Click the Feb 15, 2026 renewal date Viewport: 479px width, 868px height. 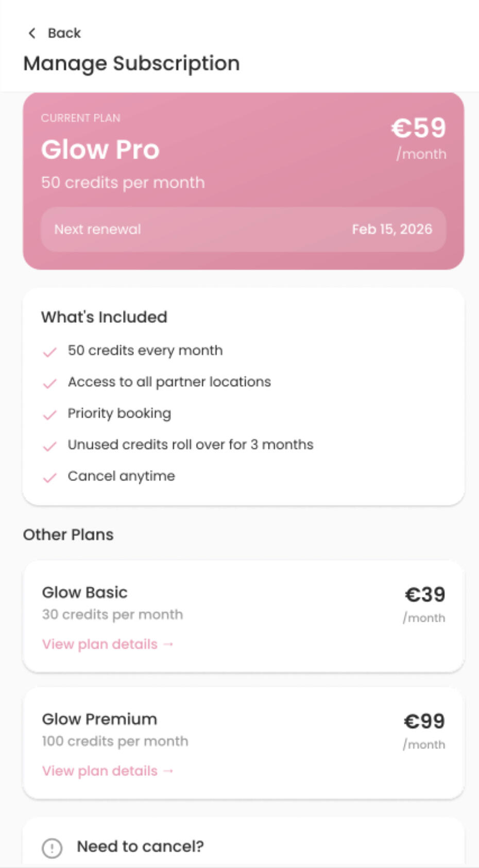pos(392,229)
